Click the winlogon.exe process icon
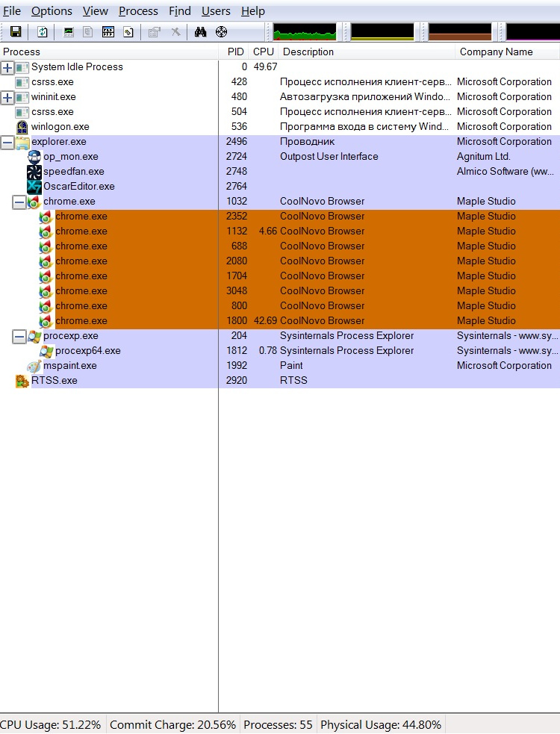The height and width of the screenshot is (734, 560). coord(22,127)
